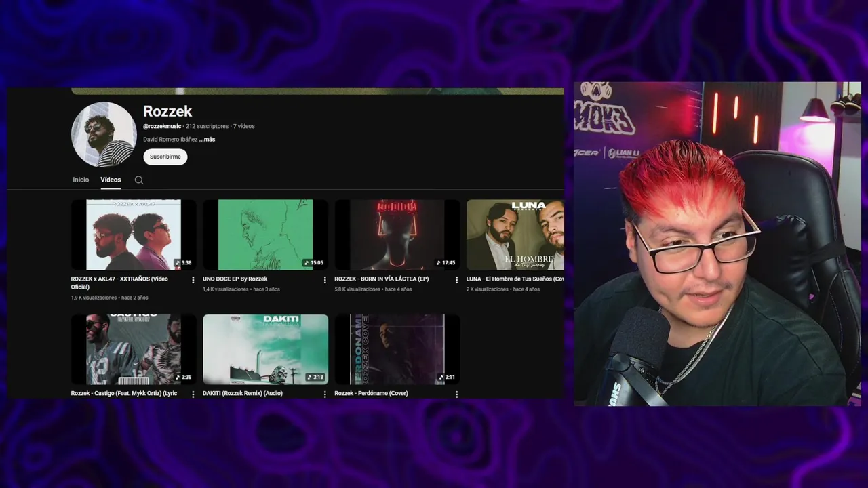Open the ROZZEK x AKL47 XXTRAÑOS thumbnail
Viewport: 868px width, 488px height.
[134, 235]
